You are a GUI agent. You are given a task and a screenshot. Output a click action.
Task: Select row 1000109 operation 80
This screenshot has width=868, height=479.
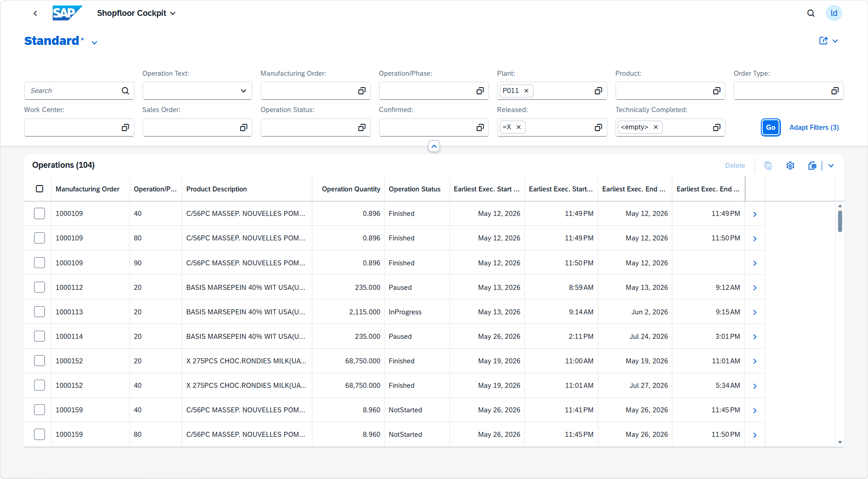pos(39,238)
